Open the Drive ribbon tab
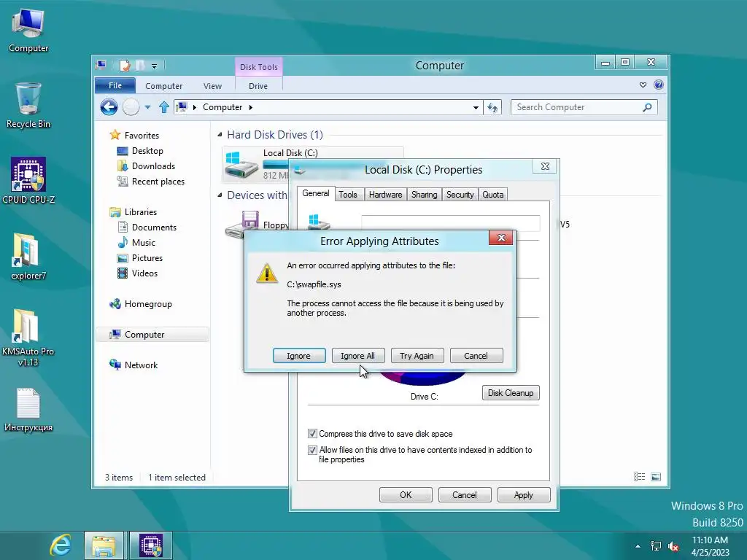Screen dimensions: 747x560 [258, 86]
